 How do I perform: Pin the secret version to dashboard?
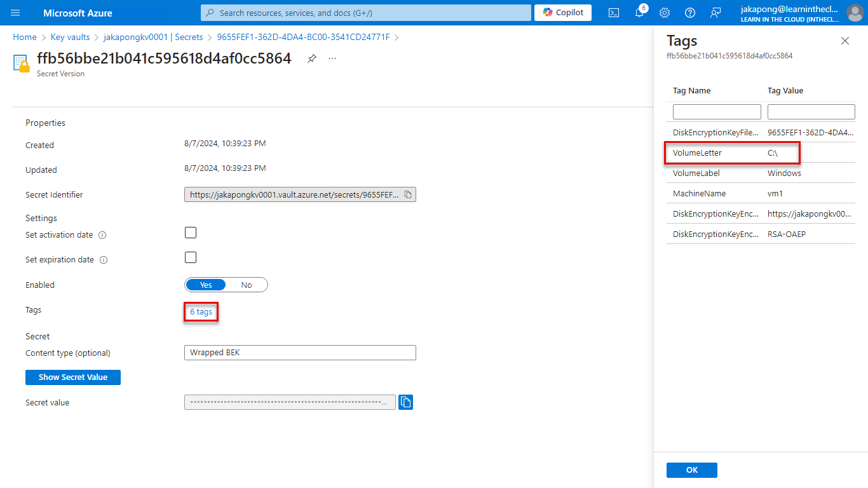(x=311, y=58)
